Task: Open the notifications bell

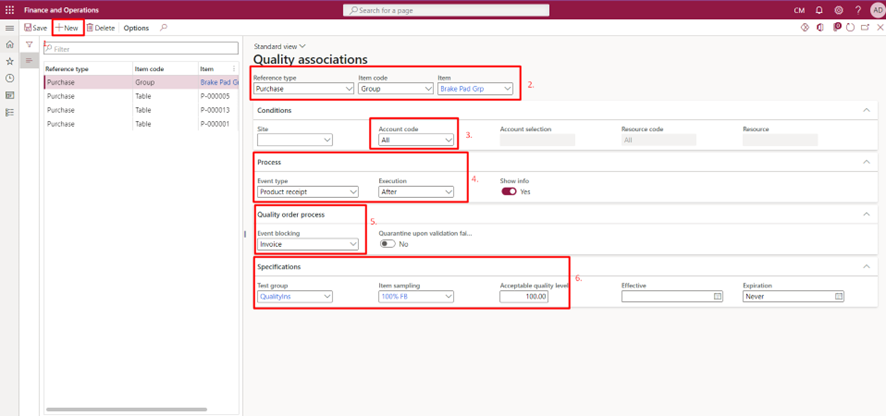Action: tap(819, 10)
